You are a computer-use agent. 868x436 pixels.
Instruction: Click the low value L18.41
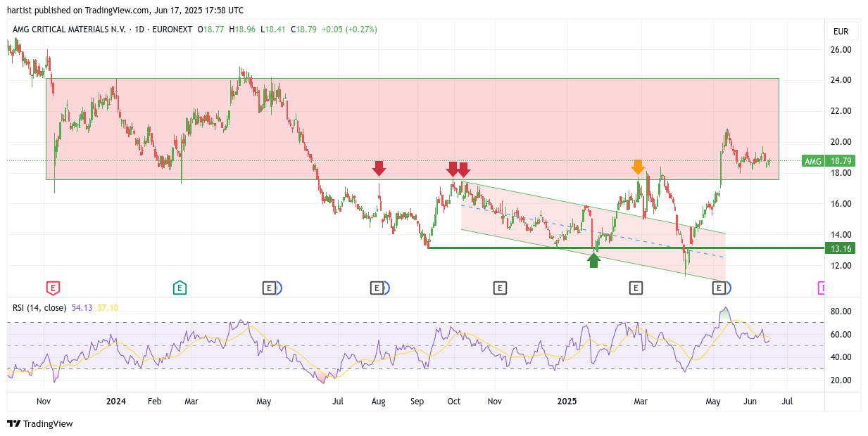(273, 30)
